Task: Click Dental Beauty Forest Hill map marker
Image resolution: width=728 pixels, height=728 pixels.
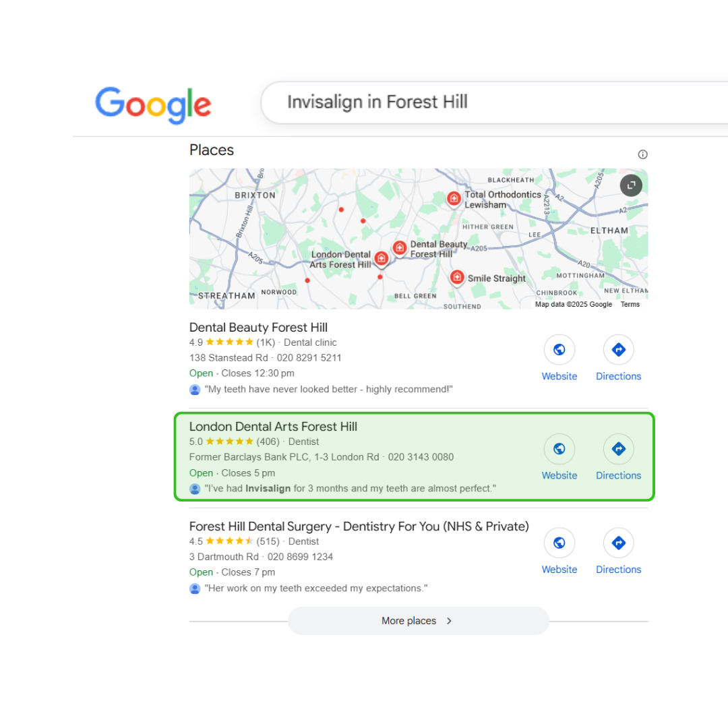Action: click(x=399, y=248)
